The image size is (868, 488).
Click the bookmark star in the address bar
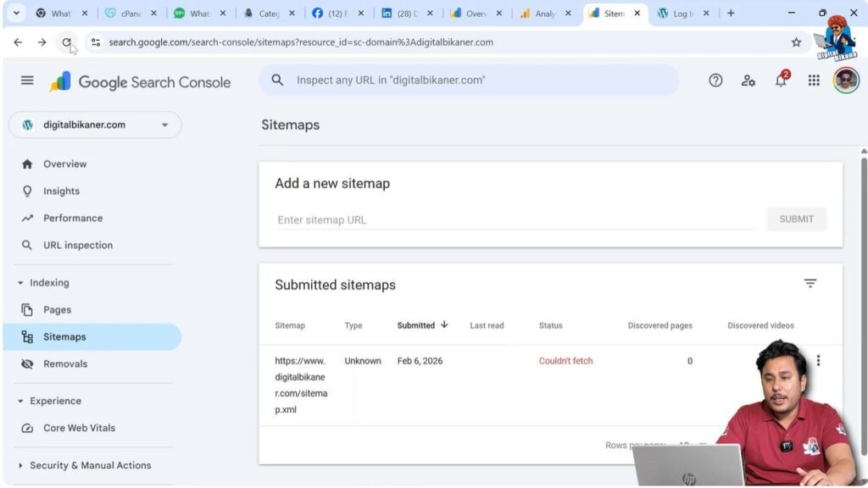(x=795, y=41)
